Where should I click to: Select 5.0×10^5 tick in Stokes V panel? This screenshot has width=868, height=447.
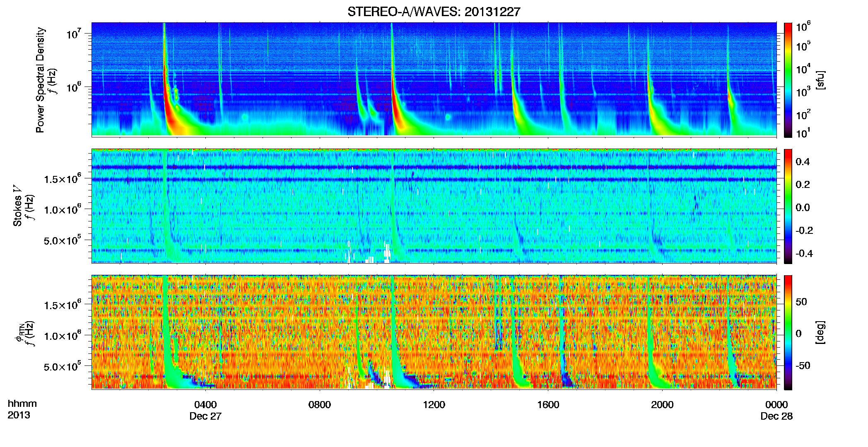coord(62,240)
